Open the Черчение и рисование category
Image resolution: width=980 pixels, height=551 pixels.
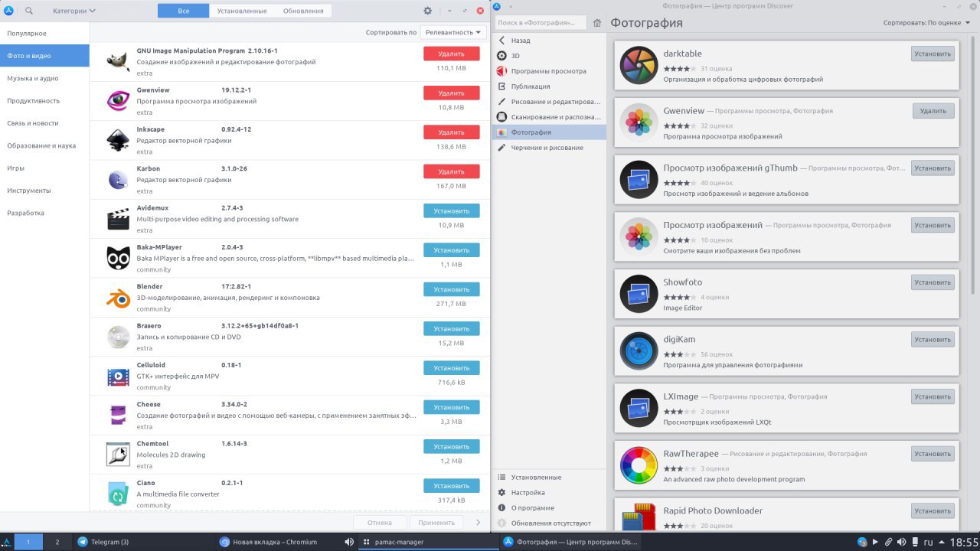click(549, 148)
